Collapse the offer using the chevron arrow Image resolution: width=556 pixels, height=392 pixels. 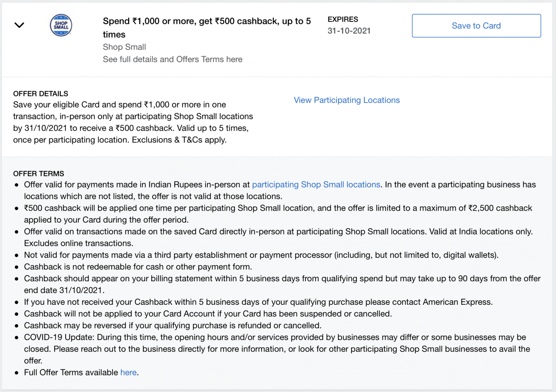click(19, 25)
